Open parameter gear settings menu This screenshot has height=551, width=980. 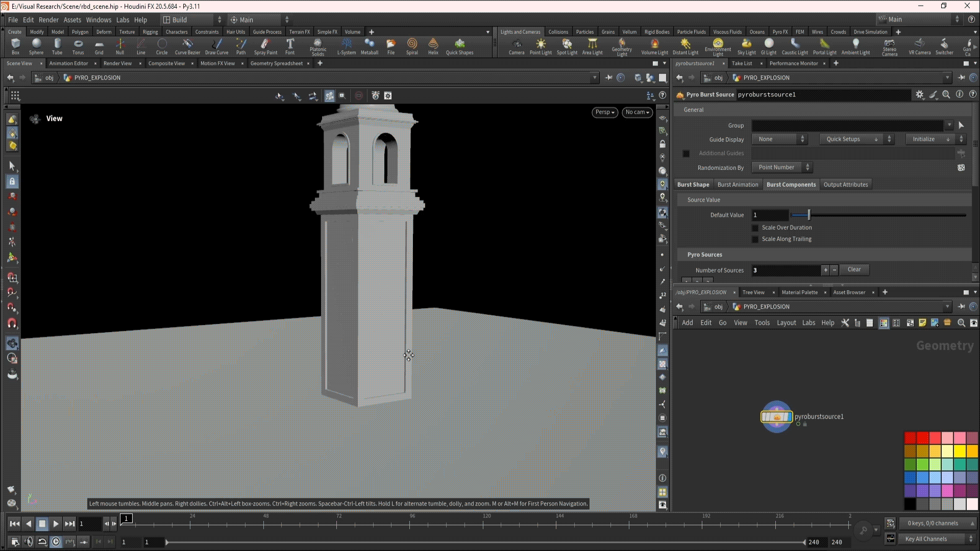[919, 94]
